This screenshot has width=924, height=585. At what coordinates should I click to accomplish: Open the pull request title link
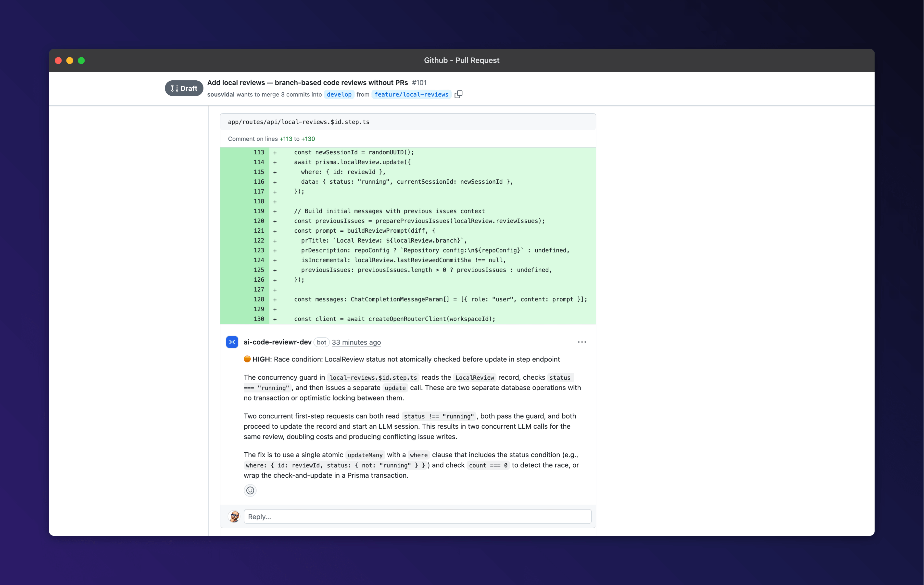click(307, 82)
